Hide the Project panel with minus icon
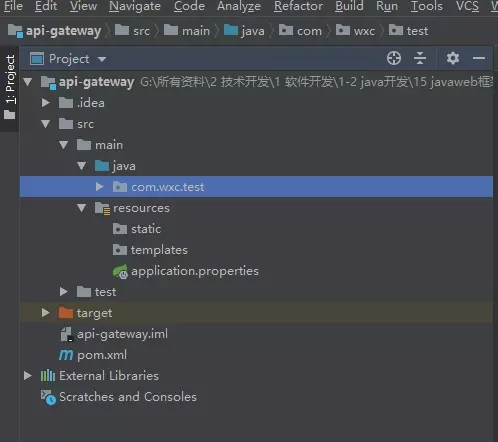Image resolution: width=498 pixels, height=442 pixels. coord(479,58)
